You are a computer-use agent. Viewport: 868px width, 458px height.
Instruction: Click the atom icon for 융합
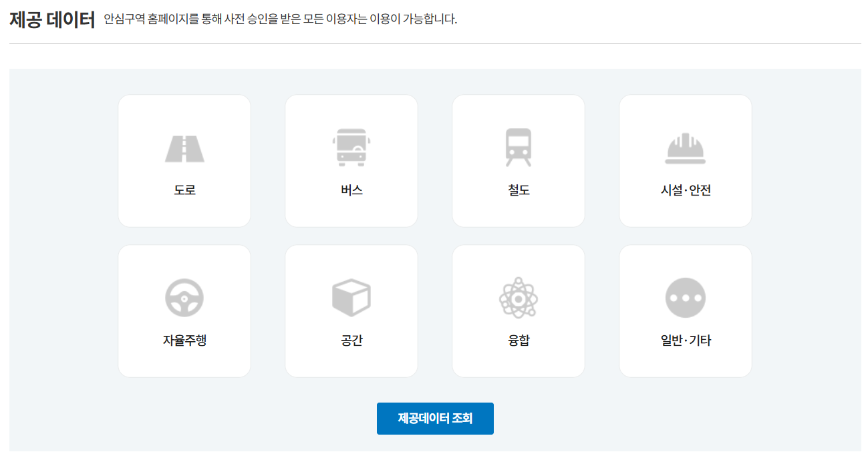pos(519,298)
